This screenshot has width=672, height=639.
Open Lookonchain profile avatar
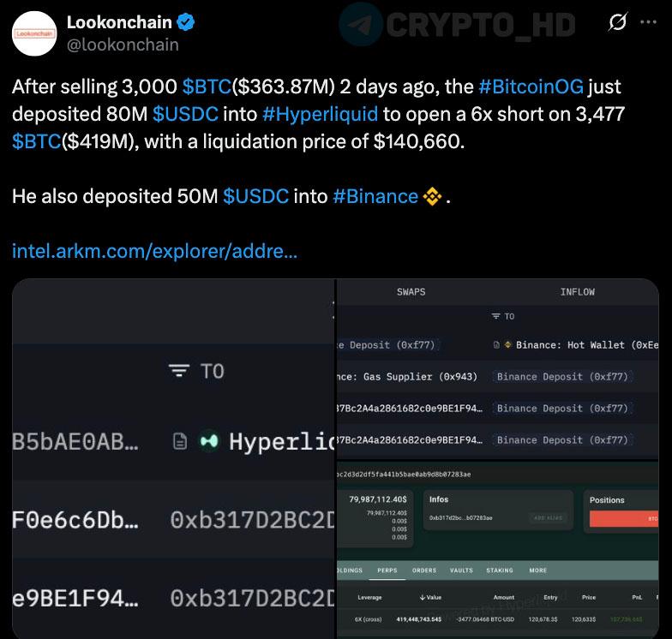(x=34, y=33)
